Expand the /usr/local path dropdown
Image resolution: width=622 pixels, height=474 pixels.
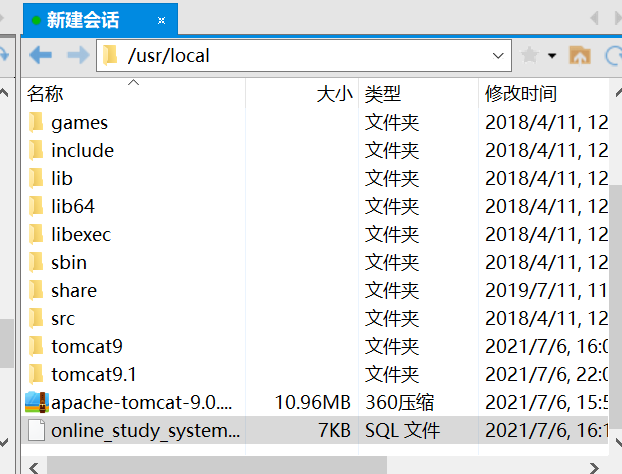click(x=498, y=56)
